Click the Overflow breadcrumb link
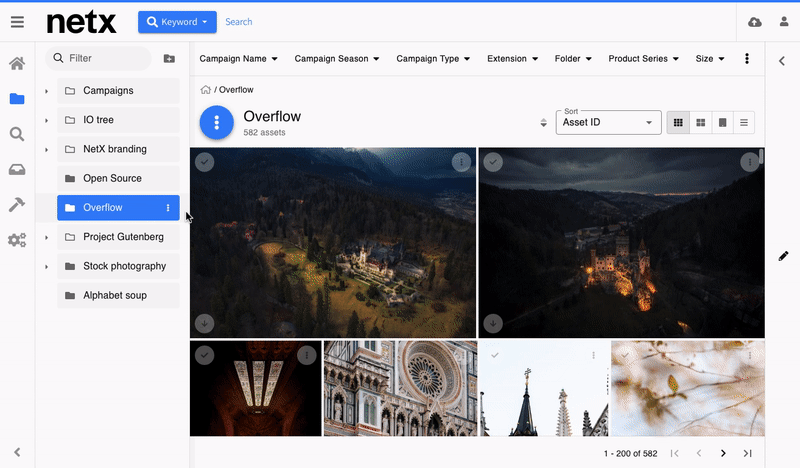 (236, 90)
